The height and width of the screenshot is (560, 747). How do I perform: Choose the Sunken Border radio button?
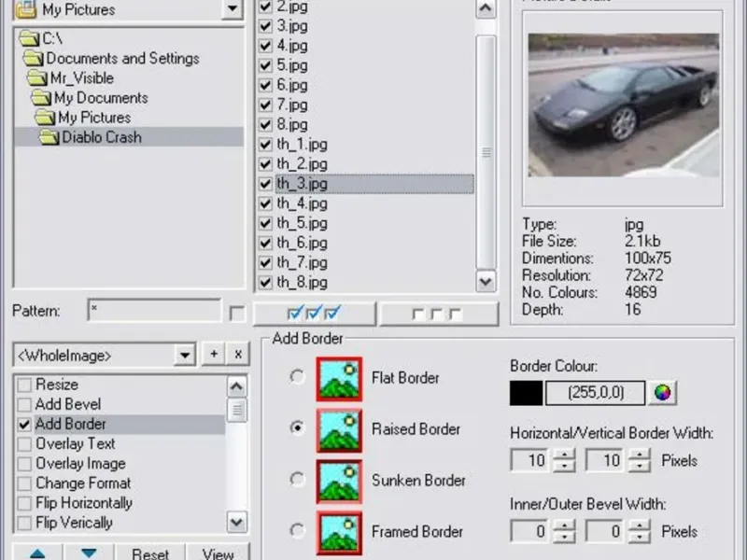(x=297, y=479)
